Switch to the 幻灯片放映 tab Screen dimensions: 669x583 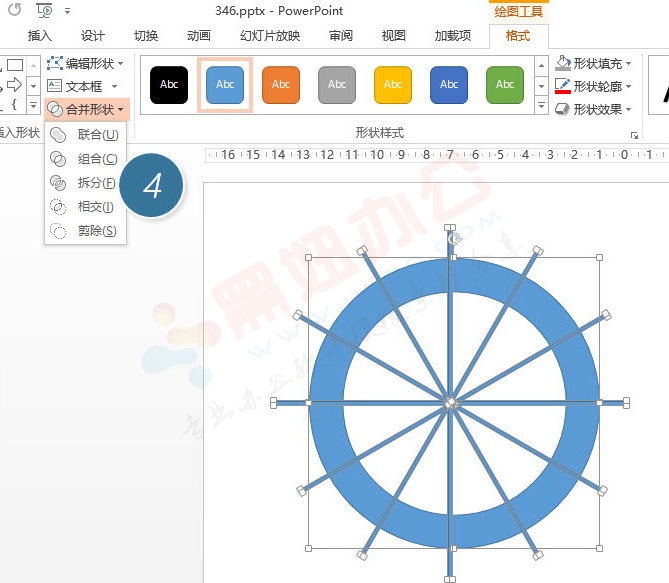click(268, 36)
